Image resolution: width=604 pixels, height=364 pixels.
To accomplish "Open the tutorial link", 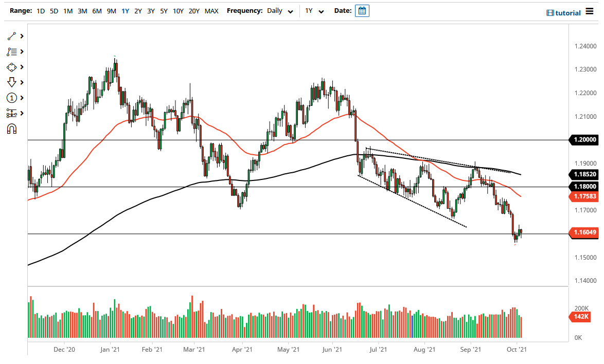I will [568, 13].
